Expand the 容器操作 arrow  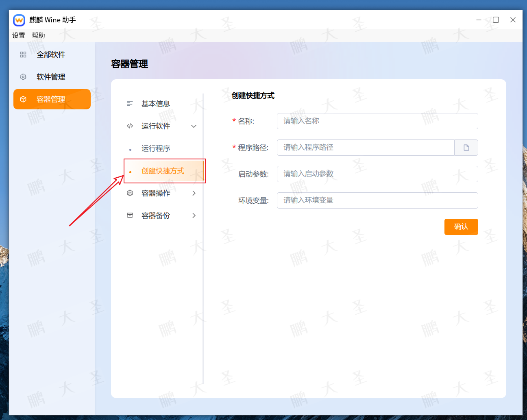194,193
